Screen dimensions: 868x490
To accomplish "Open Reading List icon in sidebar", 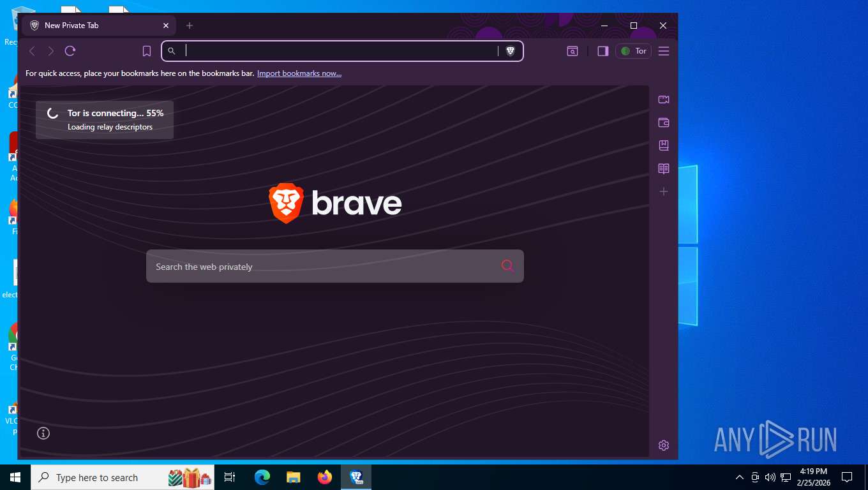I will click(x=664, y=168).
